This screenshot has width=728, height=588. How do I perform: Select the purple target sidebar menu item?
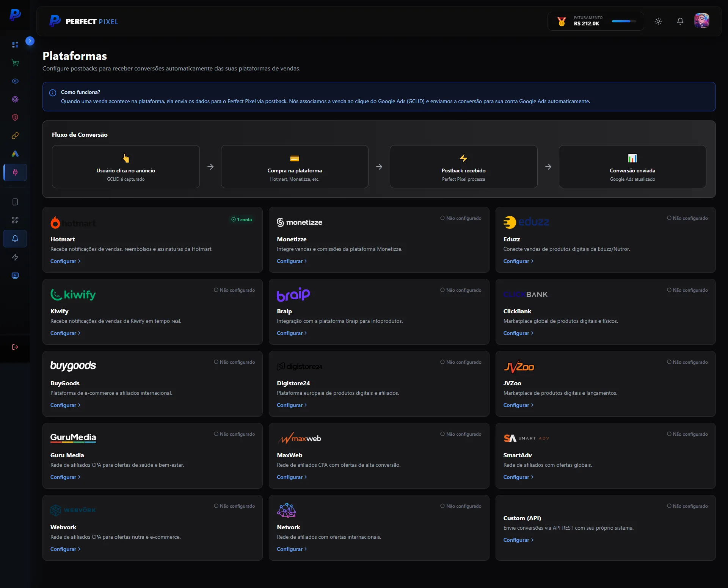tap(15, 99)
